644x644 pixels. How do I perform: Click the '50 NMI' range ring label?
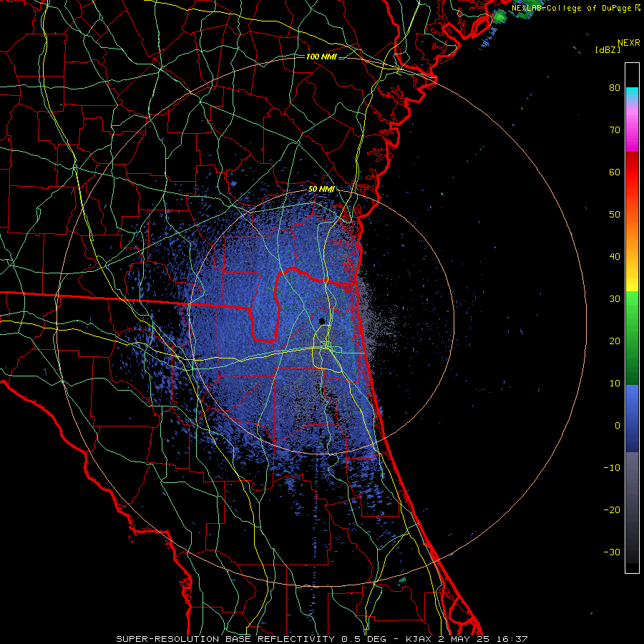[x=321, y=190]
